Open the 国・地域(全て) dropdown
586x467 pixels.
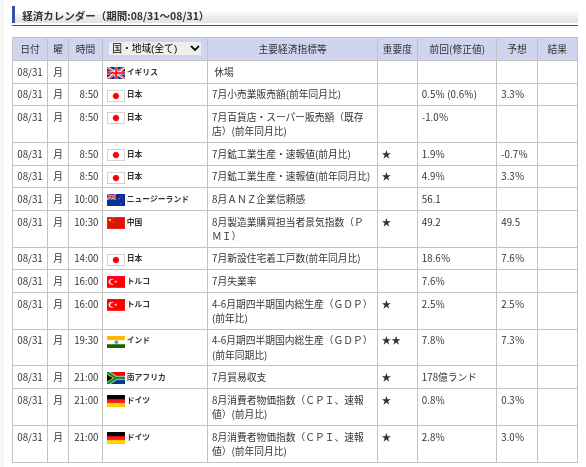tap(155, 48)
